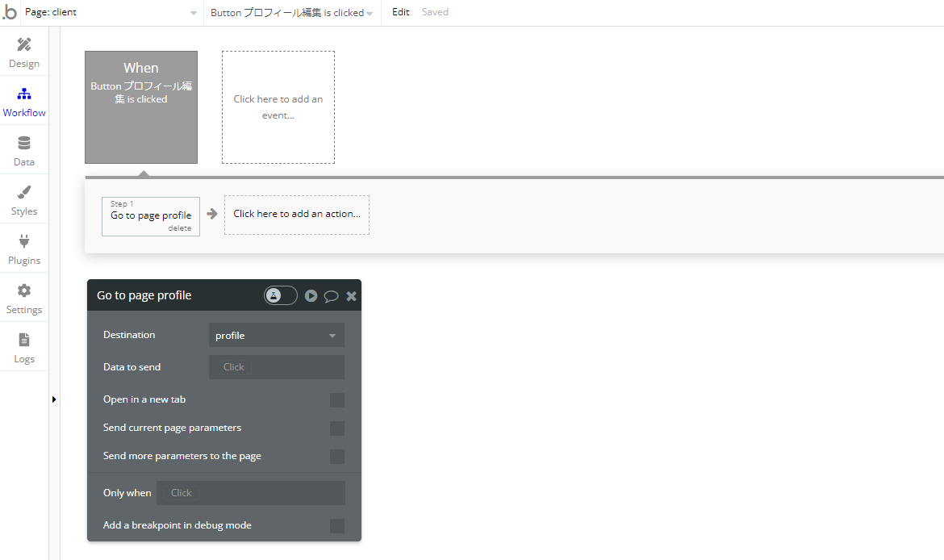
Task: Open the Design tab icon
Action: click(x=24, y=44)
